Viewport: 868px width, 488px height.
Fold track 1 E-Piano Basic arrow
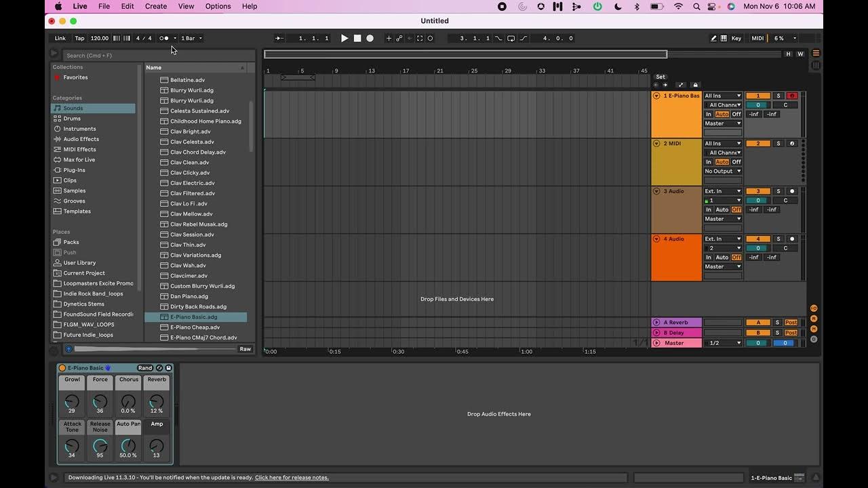(656, 96)
